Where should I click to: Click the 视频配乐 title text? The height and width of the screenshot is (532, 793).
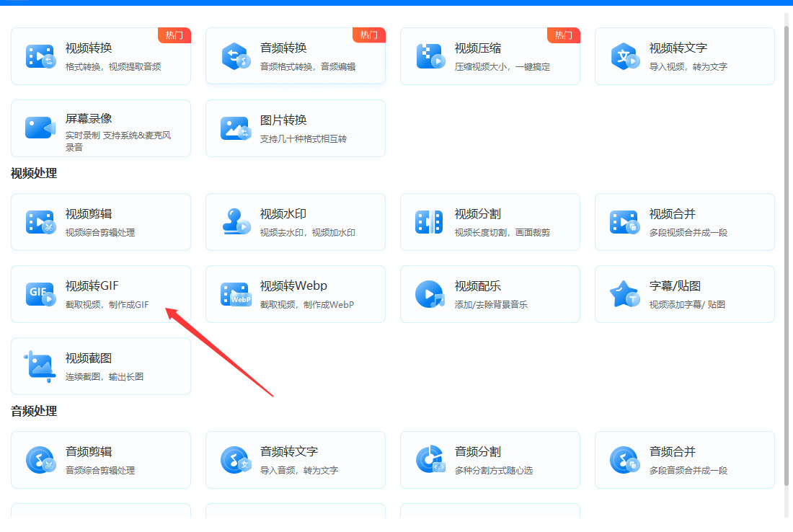(478, 285)
